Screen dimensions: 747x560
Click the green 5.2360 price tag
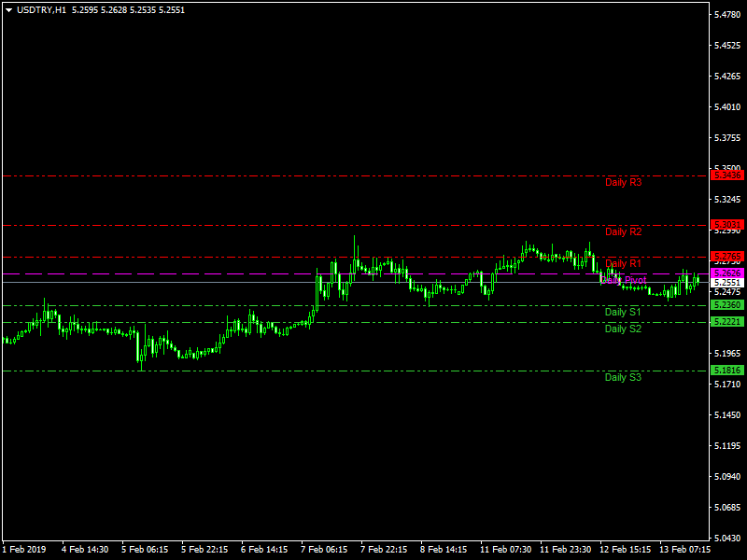[x=727, y=305]
